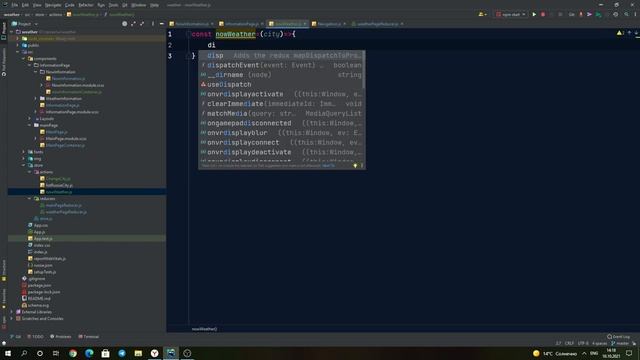Open the Tools menu
The width and height of the screenshot is (640, 360).
[x=113, y=5]
